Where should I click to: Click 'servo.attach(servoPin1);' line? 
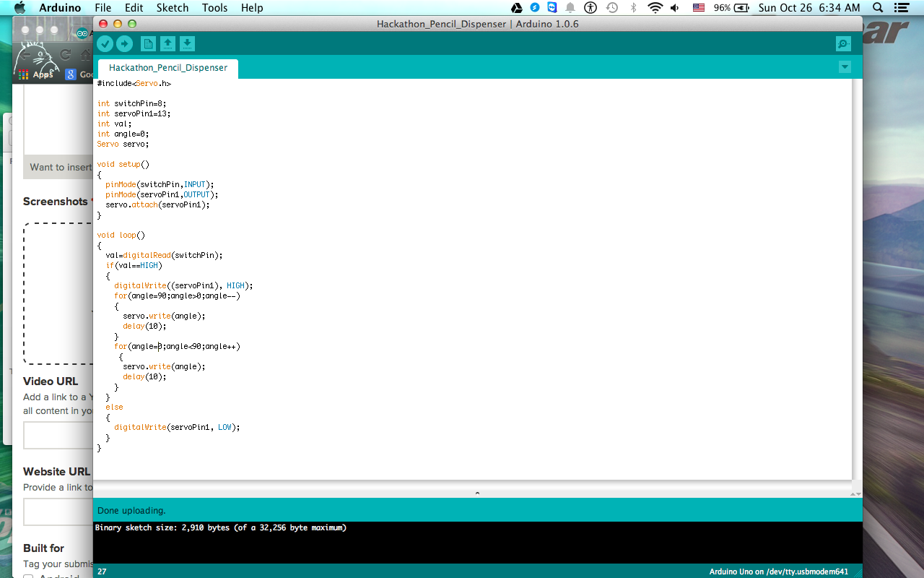tap(157, 205)
